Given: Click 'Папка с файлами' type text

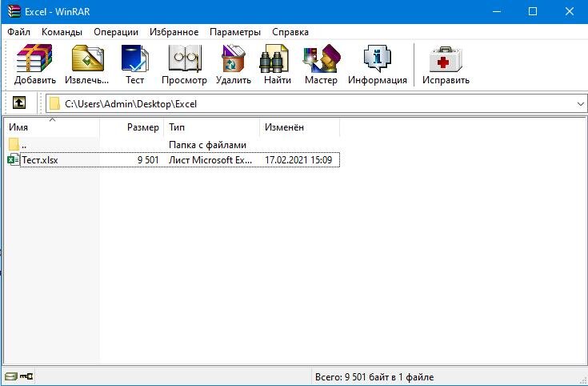Looking at the screenshot, I should pos(207,145).
